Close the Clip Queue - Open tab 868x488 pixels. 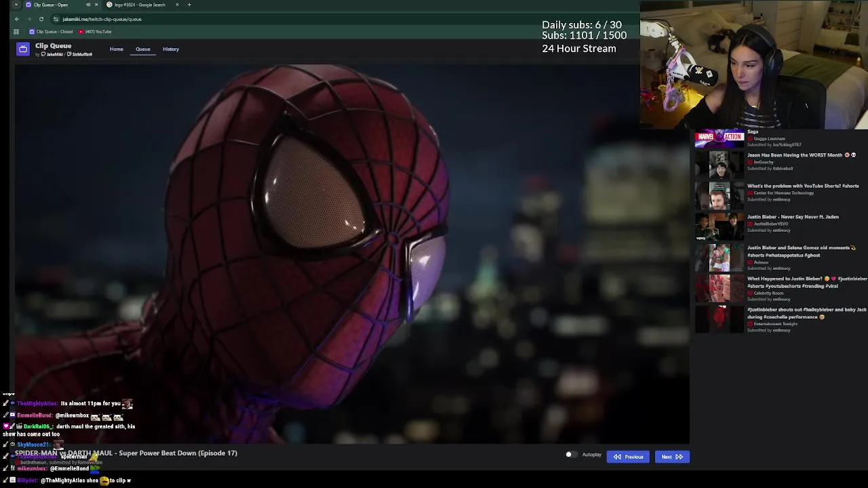point(96,5)
